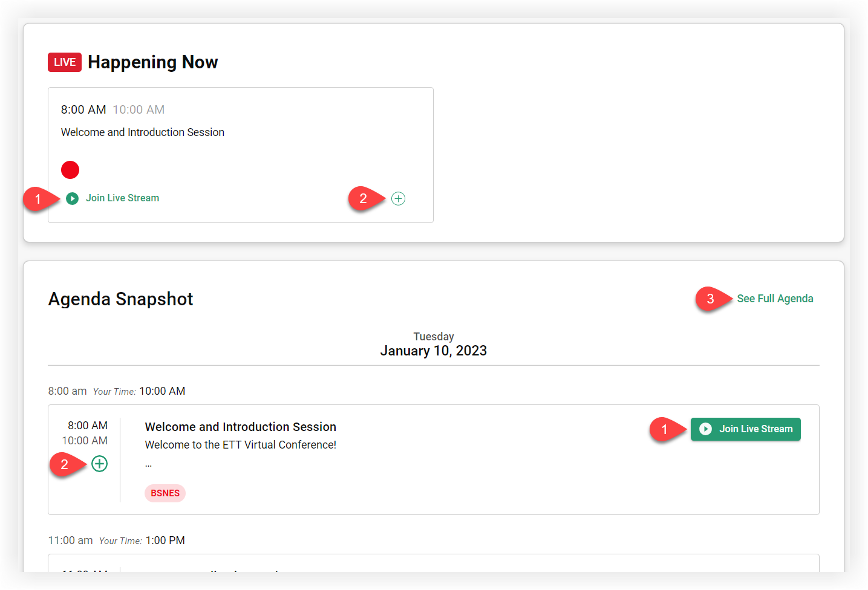Screen dimensions: 868x590
Task: Click the Happening Now heading
Action: click(x=152, y=62)
